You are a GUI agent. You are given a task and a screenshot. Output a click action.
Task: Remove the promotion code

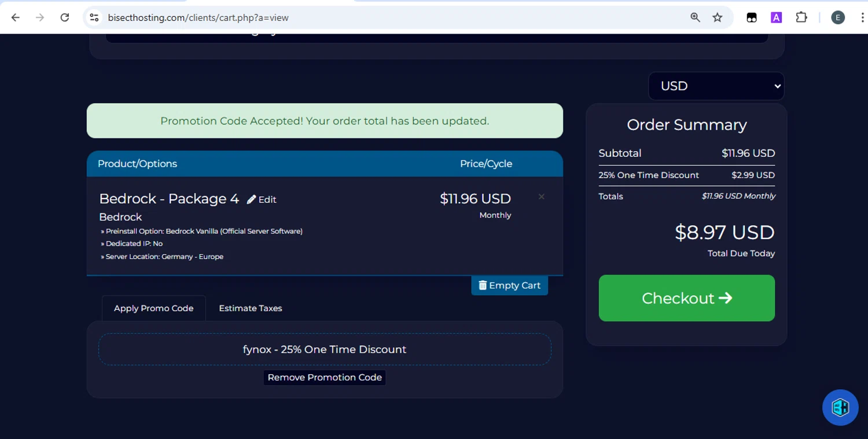pyautogui.click(x=325, y=378)
